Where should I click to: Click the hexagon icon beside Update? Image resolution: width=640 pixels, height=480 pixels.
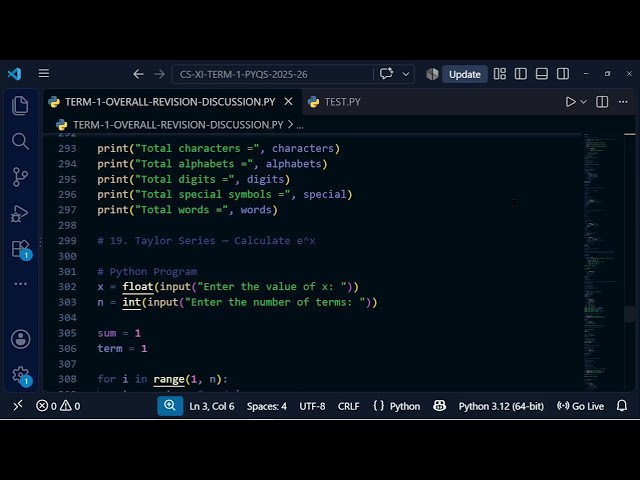click(x=432, y=74)
